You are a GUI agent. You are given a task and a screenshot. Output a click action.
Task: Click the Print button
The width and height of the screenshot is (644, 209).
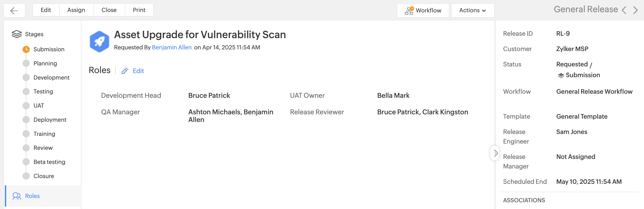point(139,10)
